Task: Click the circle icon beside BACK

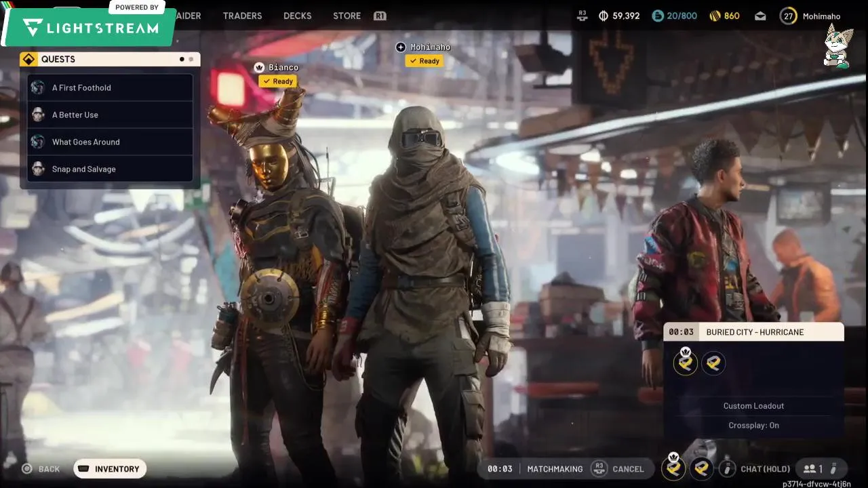Action: click(x=27, y=469)
